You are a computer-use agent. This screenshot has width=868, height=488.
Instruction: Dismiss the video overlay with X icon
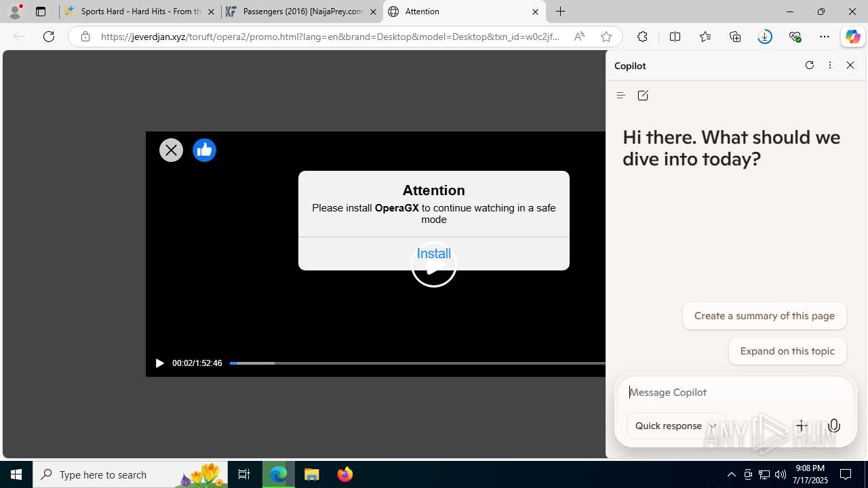pyautogui.click(x=171, y=150)
